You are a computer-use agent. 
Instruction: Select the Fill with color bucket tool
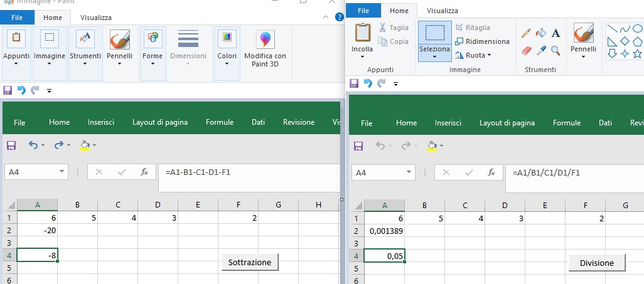541,33
